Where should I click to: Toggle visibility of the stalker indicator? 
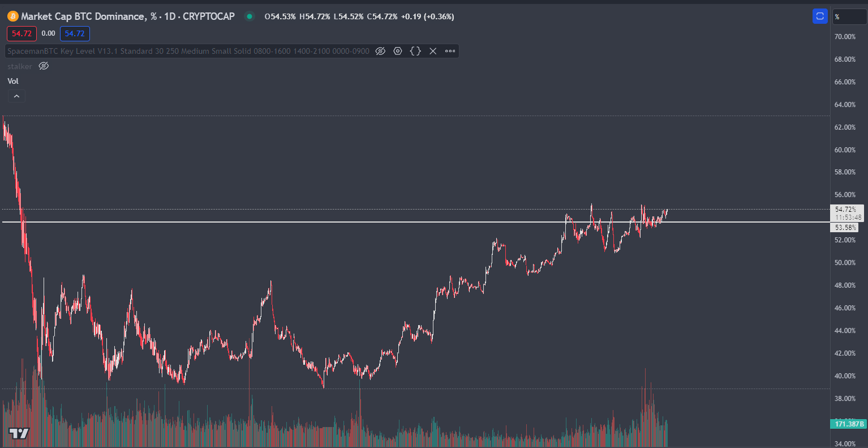coord(44,66)
